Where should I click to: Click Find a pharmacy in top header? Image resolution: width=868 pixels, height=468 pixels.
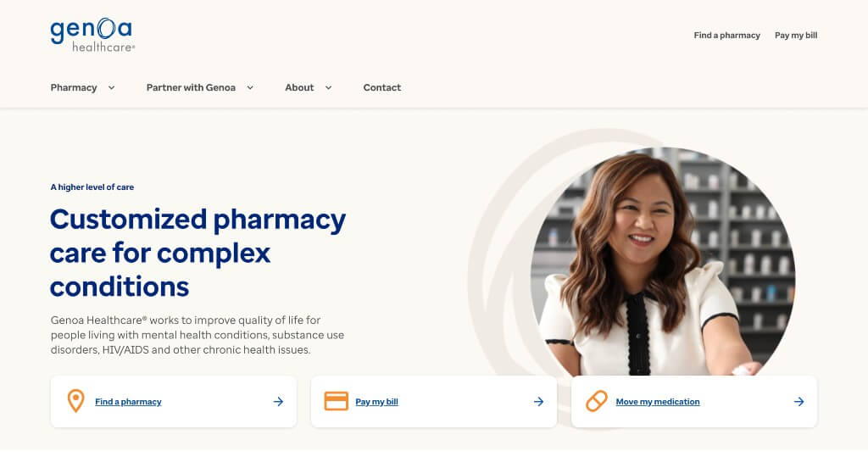[x=726, y=36]
